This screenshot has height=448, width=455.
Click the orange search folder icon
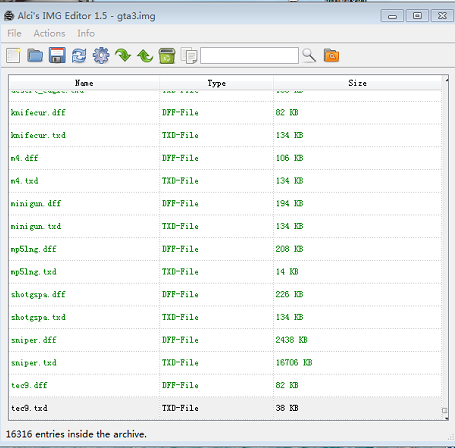331,55
